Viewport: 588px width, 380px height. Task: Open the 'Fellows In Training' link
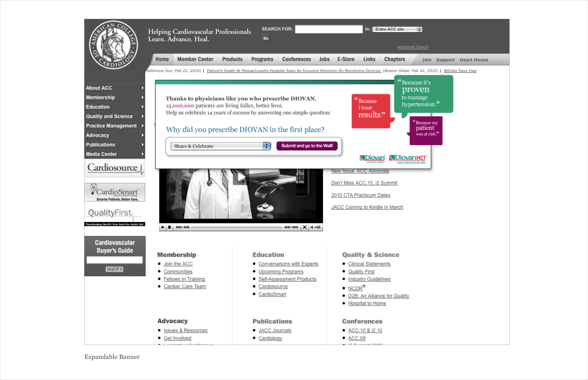pos(184,279)
